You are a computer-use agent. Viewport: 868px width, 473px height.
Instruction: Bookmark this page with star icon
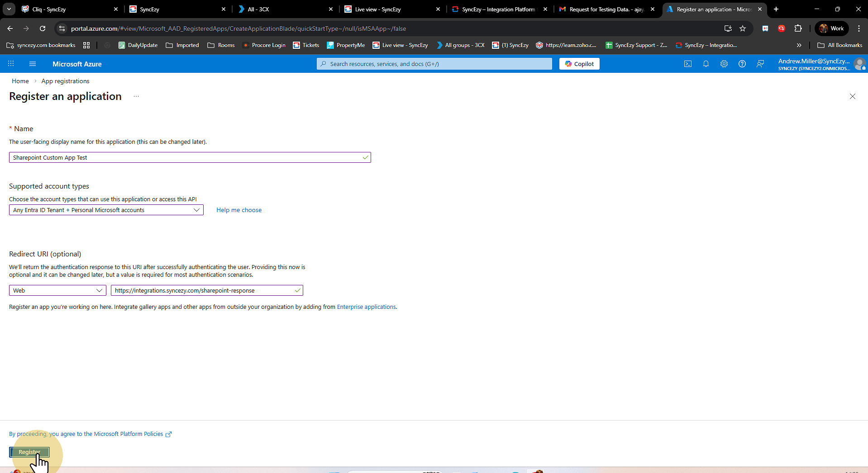(743, 28)
